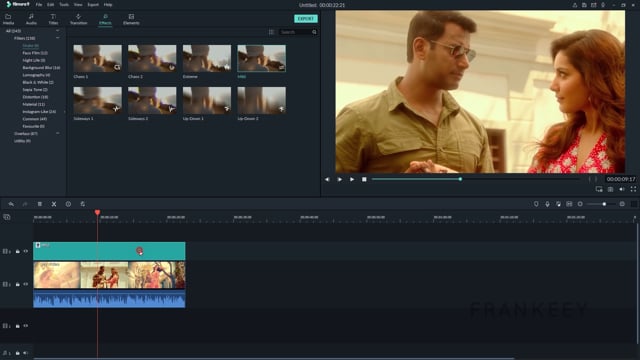Select the Distortion filter category
Image resolution: width=640 pixels, height=360 pixels.
[x=35, y=97]
